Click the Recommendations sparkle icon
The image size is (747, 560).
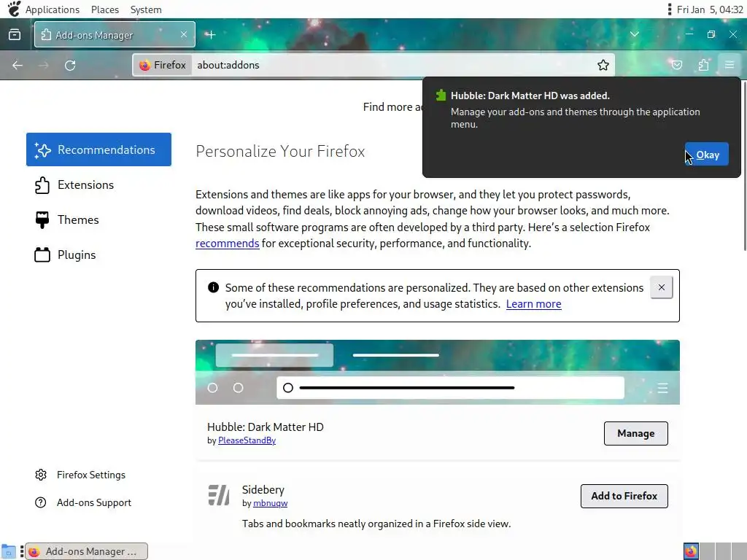pos(42,149)
